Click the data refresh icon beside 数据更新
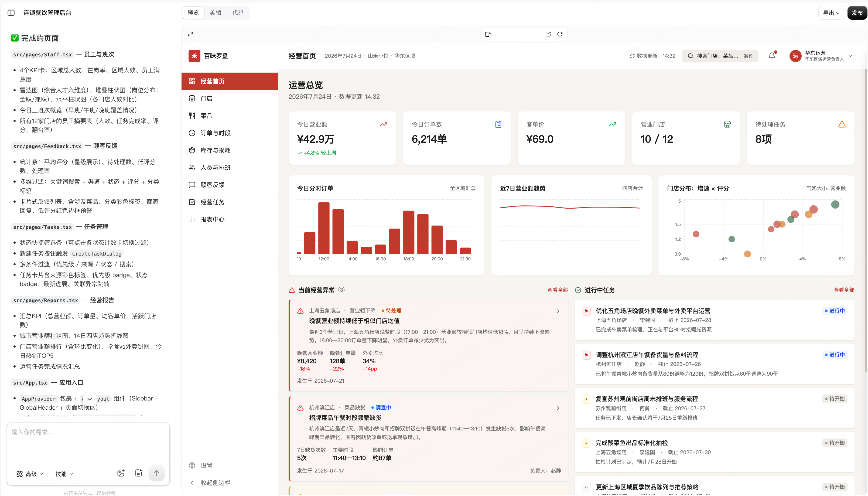The height and width of the screenshot is (496, 868). point(632,56)
